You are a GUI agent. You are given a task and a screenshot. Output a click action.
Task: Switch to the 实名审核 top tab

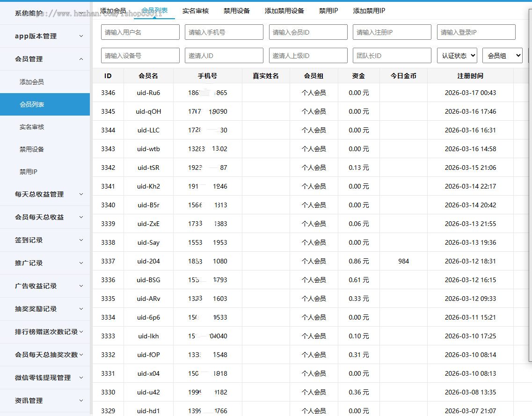(196, 11)
